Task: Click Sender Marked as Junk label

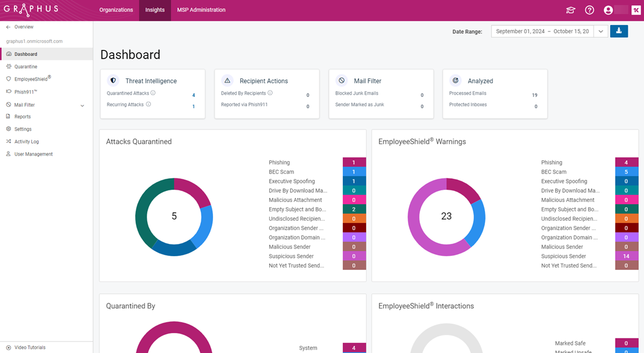Action: tap(359, 105)
